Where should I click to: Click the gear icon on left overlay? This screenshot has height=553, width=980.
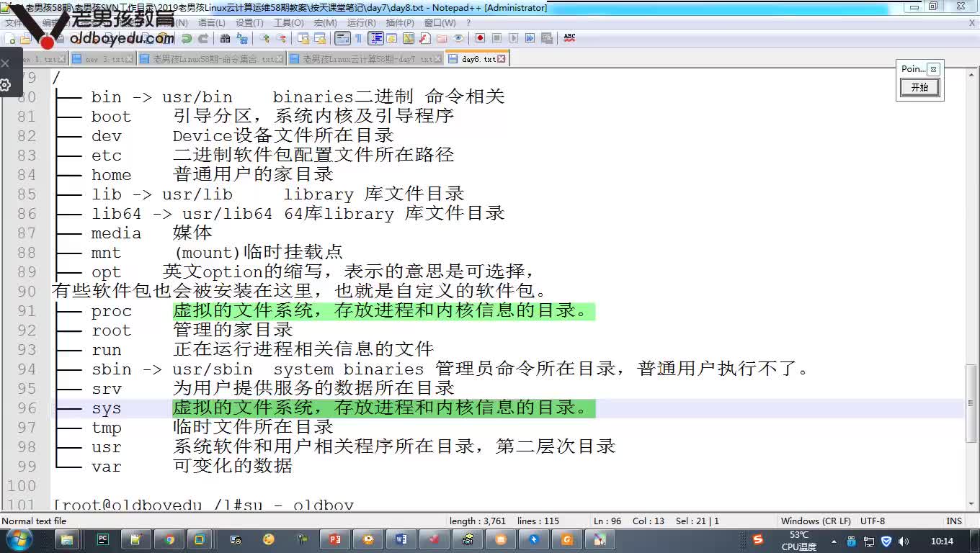coord(5,85)
